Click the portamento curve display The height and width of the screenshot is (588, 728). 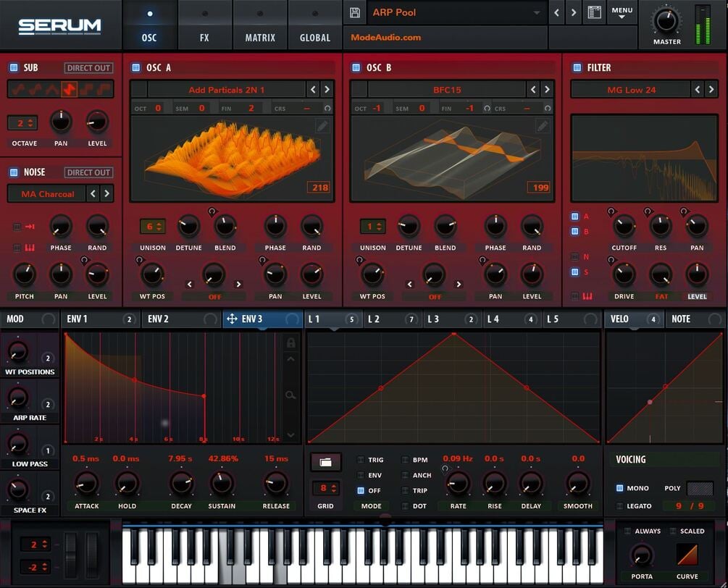(x=687, y=555)
